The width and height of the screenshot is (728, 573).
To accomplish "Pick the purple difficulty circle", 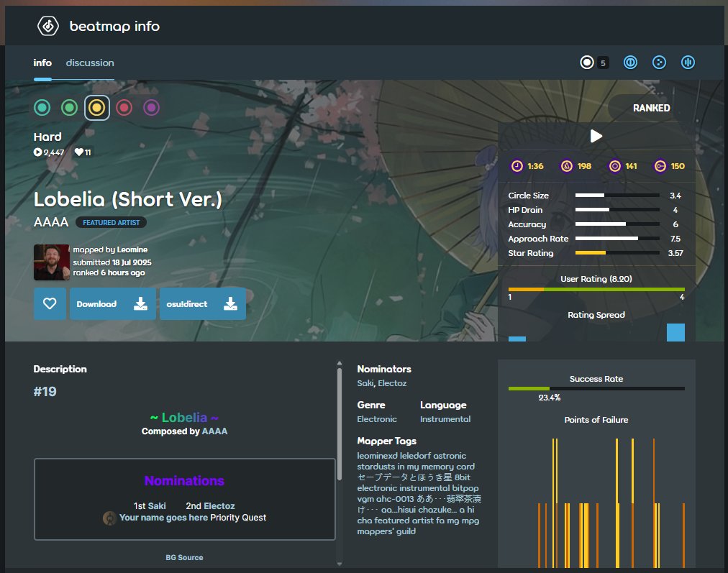I will click(151, 108).
